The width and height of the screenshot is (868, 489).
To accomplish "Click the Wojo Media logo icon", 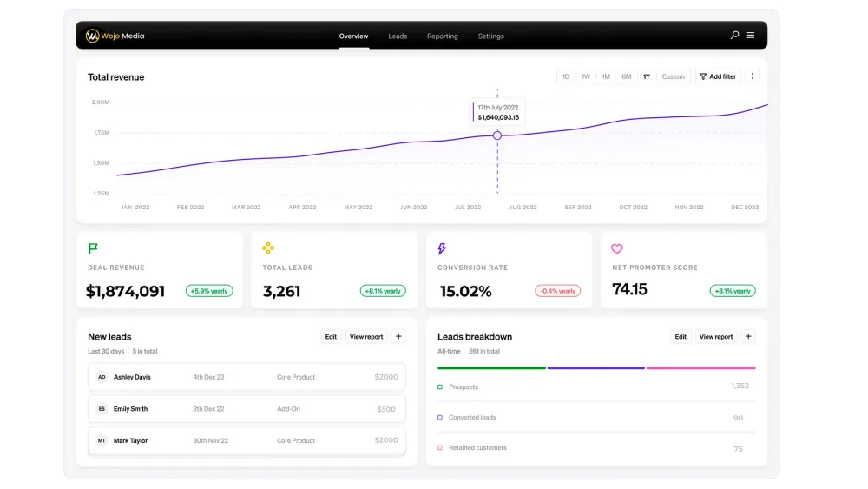I will coord(92,36).
